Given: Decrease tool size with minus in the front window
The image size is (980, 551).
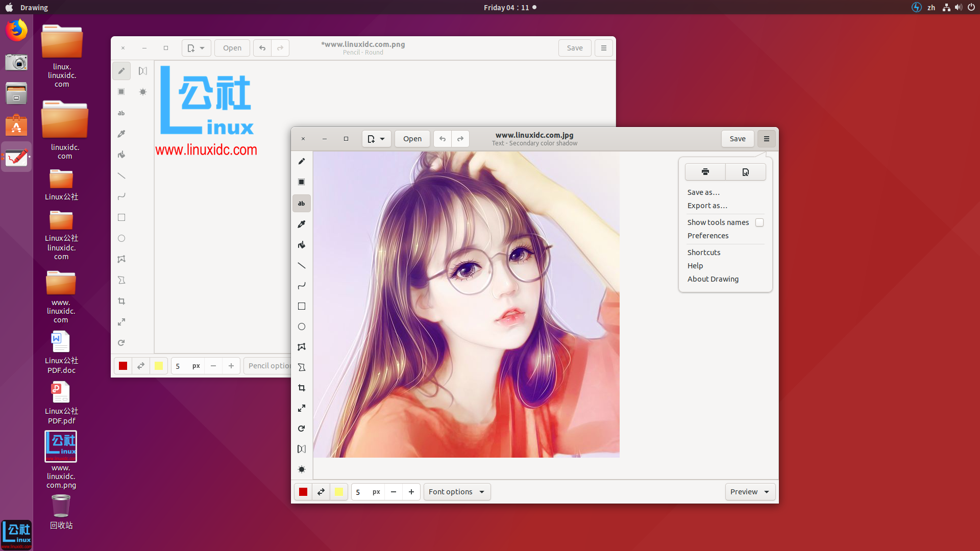Looking at the screenshot, I should 394,492.
